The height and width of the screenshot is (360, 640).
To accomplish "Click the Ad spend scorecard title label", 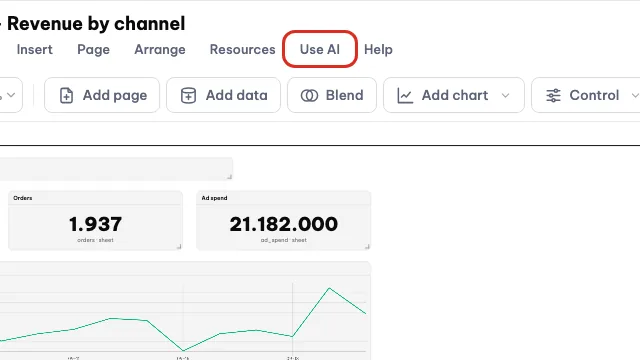I will [x=214, y=198].
